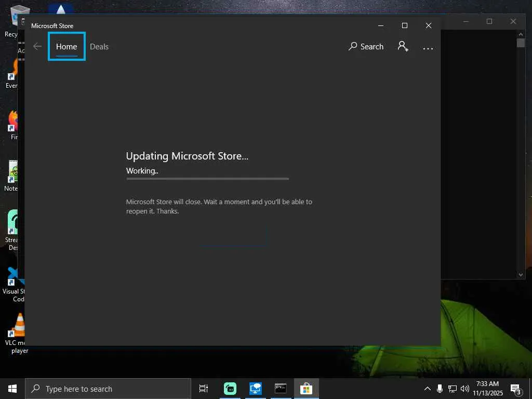
Task: Maximize the Microsoft Store window
Action: pyautogui.click(x=404, y=25)
